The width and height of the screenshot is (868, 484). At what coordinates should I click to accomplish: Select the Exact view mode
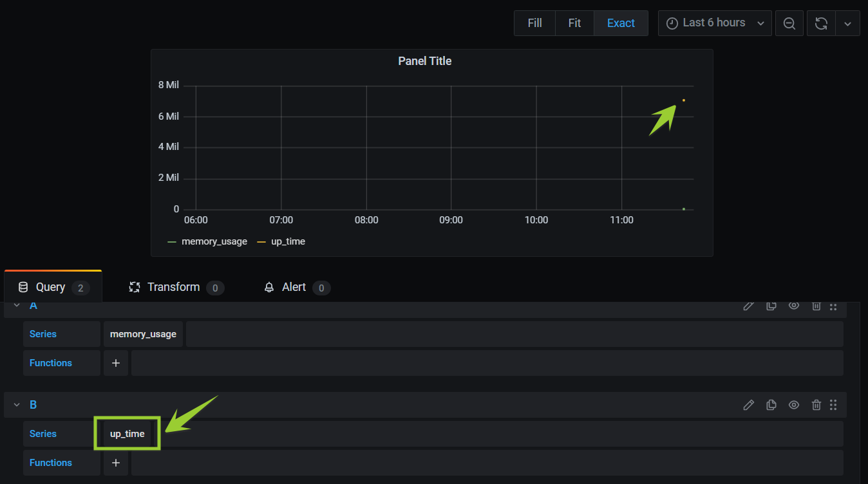coord(621,23)
